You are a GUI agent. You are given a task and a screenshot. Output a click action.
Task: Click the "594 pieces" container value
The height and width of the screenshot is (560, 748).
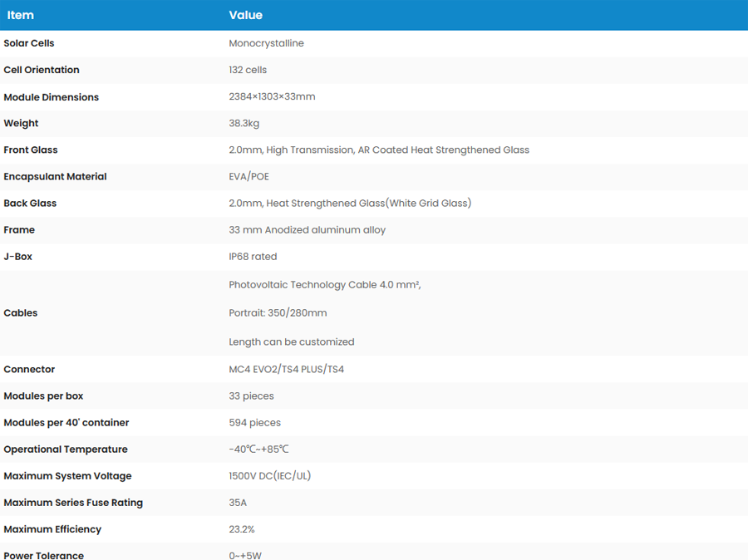pyautogui.click(x=254, y=422)
